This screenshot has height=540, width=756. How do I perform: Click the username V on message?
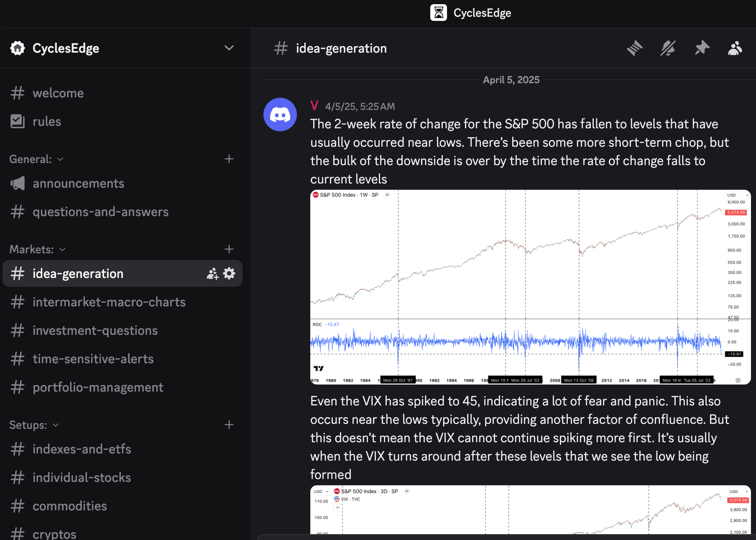coord(314,105)
